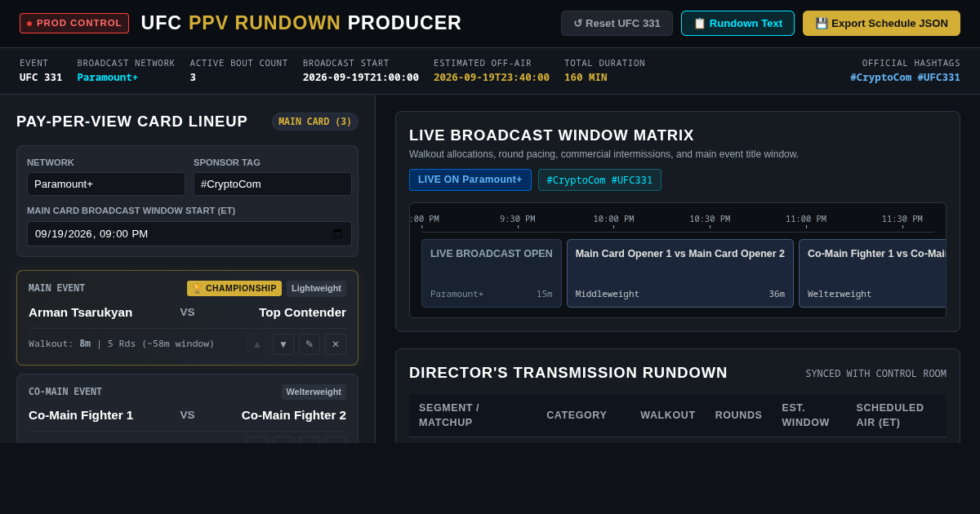980x514 pixels.
Task: Select the Main Card Opener 1 vs 2 block
Action: (680, 273)
